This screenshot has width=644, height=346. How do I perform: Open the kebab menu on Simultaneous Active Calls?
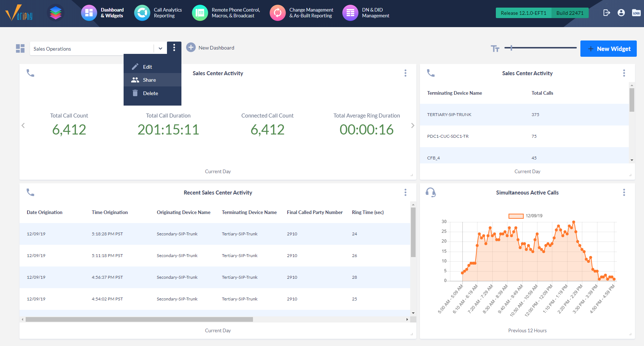(x=624, y=192)
